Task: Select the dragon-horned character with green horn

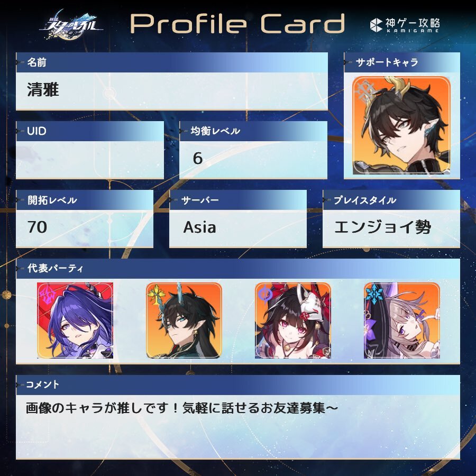Action: (184, 321)
